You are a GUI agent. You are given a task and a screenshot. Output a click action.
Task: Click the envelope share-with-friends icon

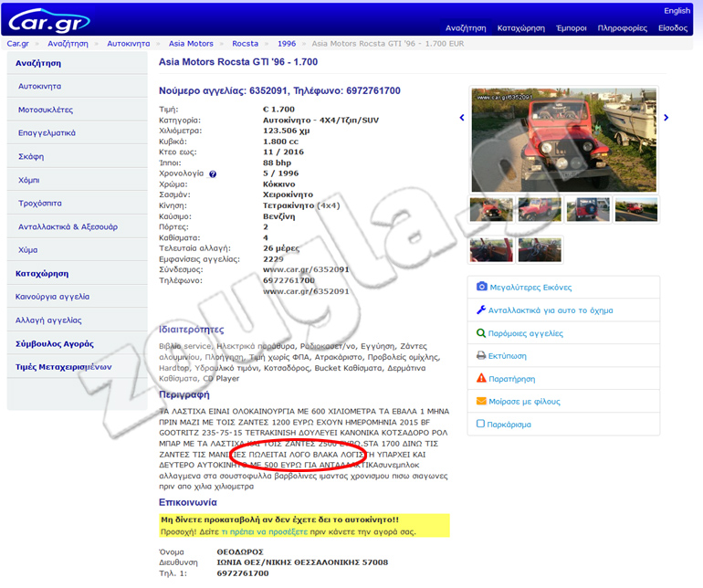[482, 402]
